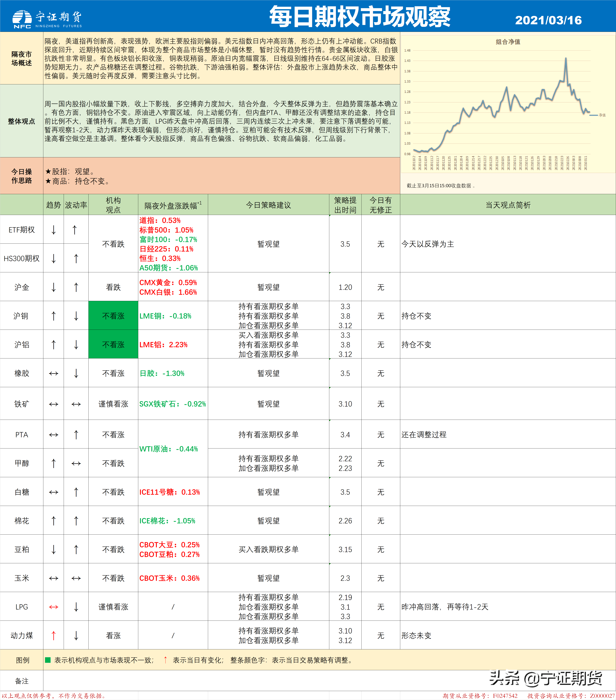The height and width of the screenshot is (700, 616).
Task: Click the 净值 legend label on chart
Action: (x=602, y=115)
